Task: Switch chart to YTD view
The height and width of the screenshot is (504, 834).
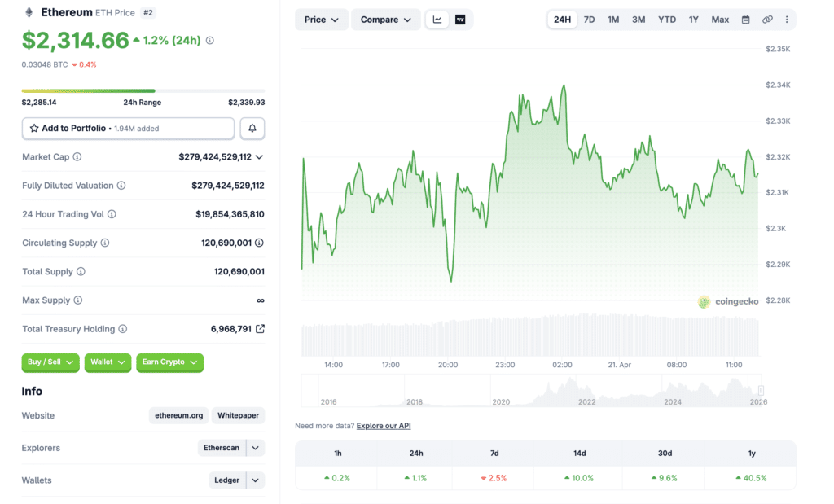Action: pyautogui.click(x=666, y=19)
